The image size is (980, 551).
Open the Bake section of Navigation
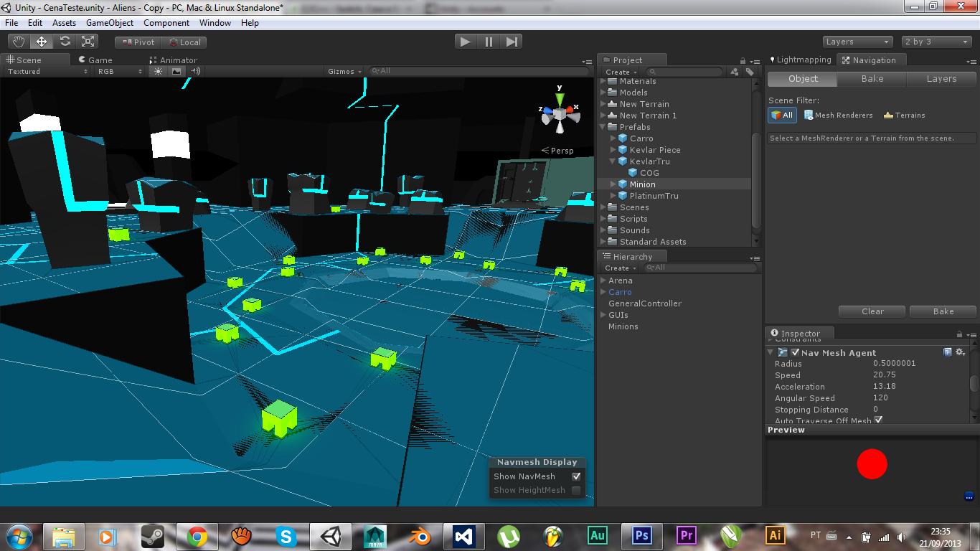(x=872, y=79)
